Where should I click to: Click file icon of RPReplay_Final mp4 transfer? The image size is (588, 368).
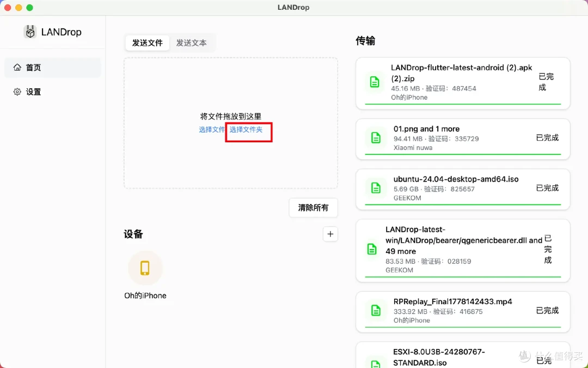point(376,311)
